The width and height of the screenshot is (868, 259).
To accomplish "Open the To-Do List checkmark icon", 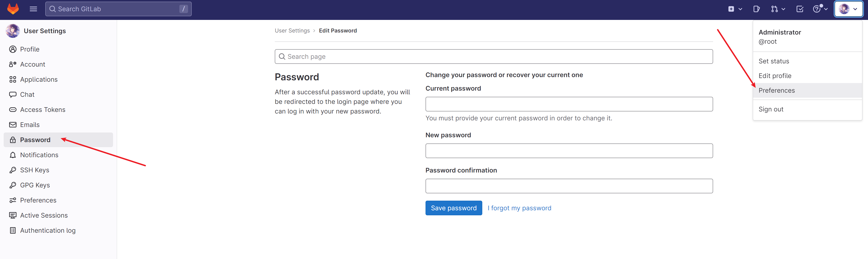I will 800,9.
